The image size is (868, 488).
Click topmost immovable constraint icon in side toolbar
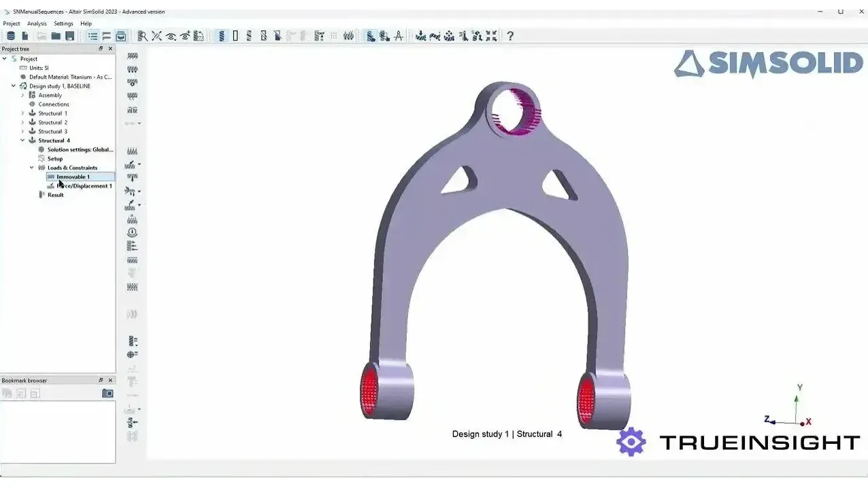[x=133, y=56]
